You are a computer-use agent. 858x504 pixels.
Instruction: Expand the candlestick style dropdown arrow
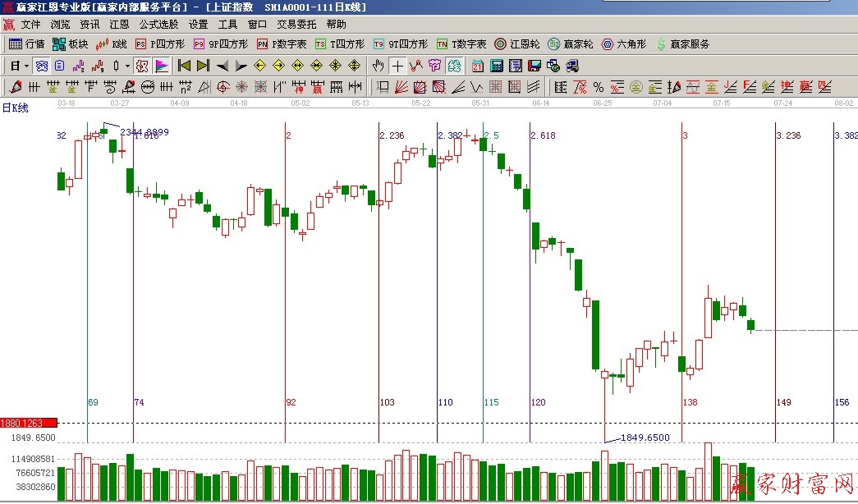tap(126, 66)
